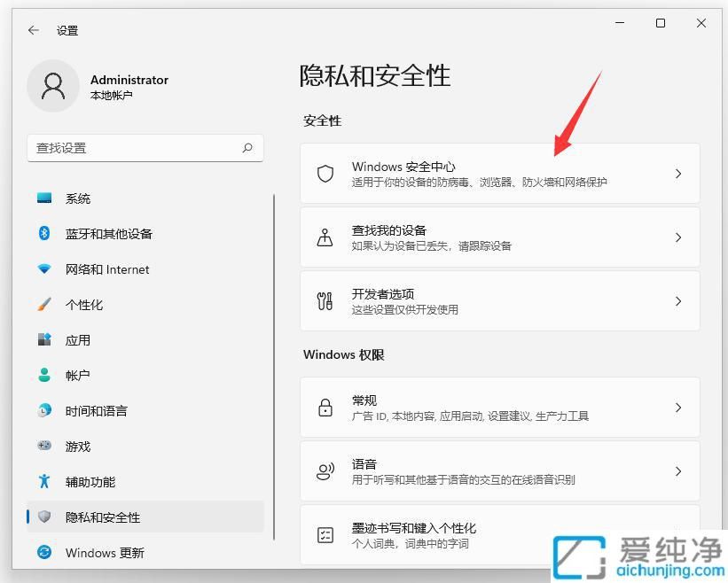This screenshot has width=728, height=583.
Task: Expand the Windows 安全中心 entry chevron
Action: pos(678,174)
